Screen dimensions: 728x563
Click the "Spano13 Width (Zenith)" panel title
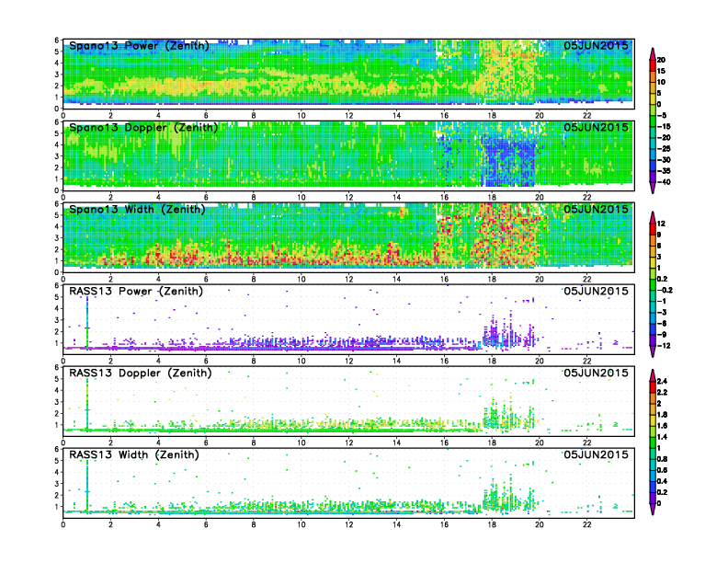click(137, 210)
